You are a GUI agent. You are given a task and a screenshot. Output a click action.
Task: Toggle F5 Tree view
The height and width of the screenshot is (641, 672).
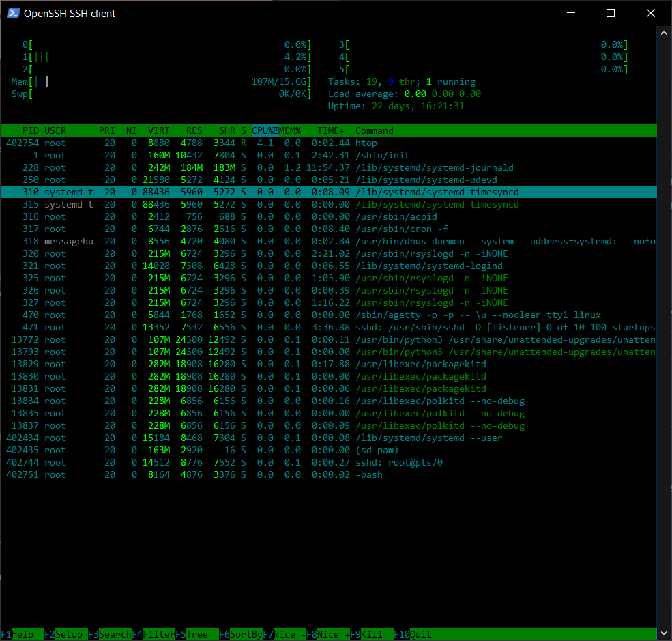pos(197,634)
